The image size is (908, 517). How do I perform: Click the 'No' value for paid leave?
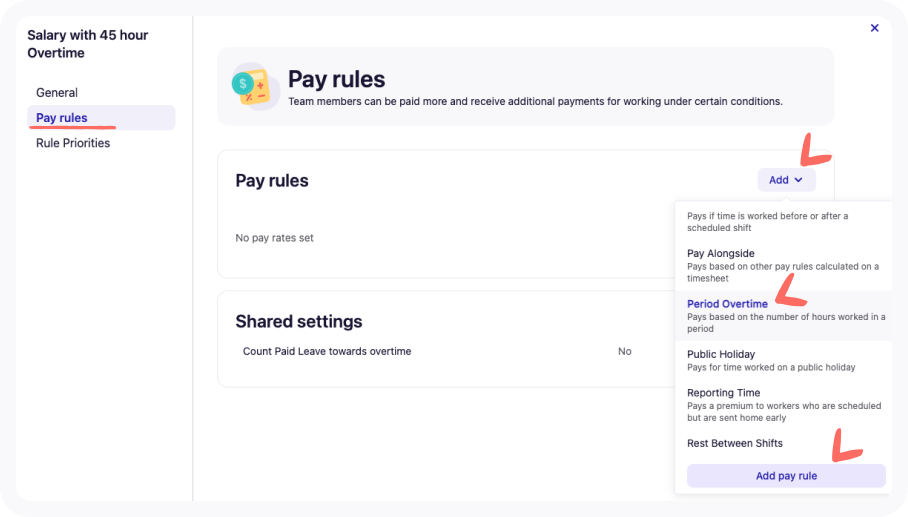click(625, 352)
